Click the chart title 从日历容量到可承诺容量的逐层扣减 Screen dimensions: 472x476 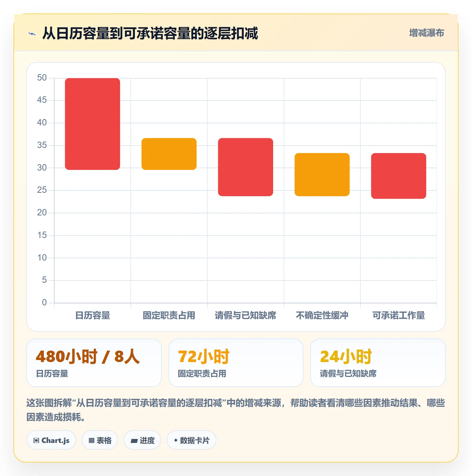coord(150,33)
